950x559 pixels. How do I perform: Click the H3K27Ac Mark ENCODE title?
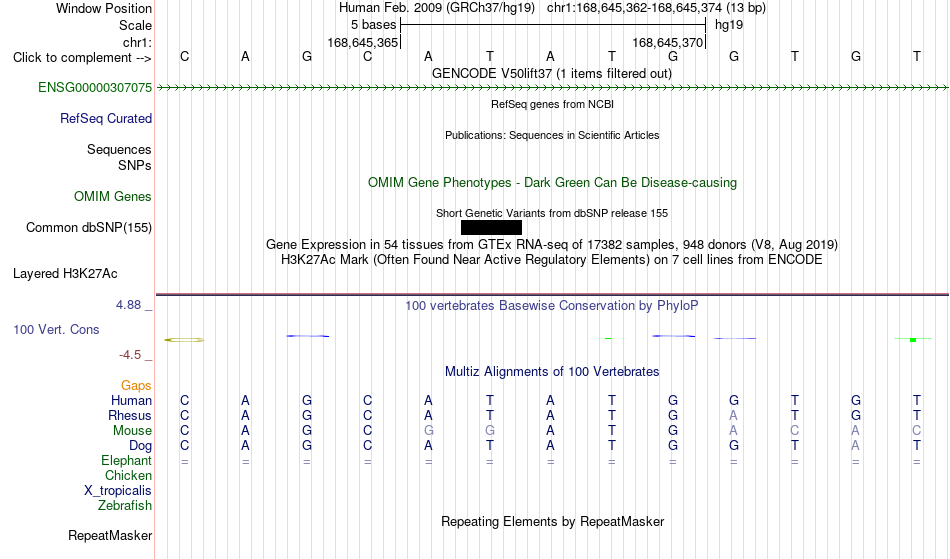coord(552,260)
